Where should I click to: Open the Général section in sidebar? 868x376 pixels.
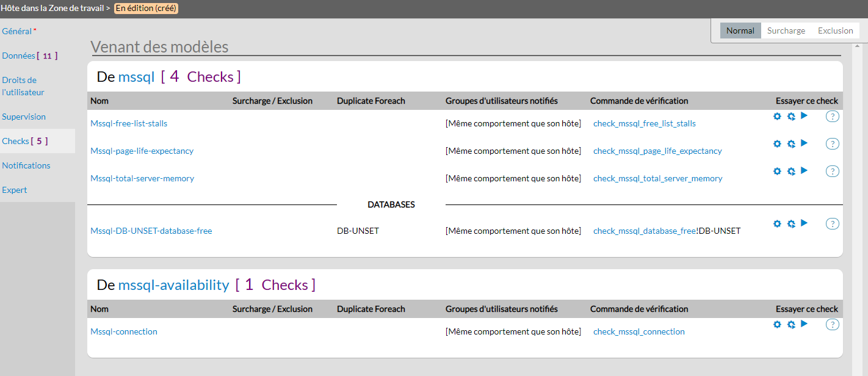(x=17, y=31)
